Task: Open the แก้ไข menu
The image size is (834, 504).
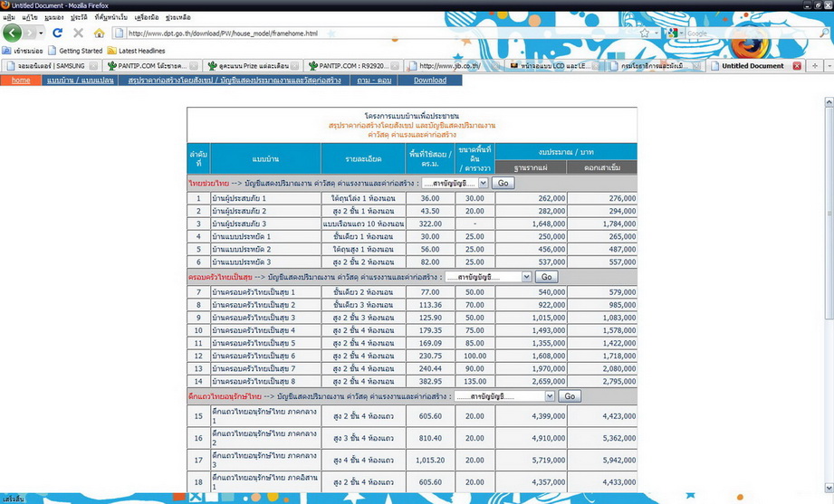Action: click(29, 17)
